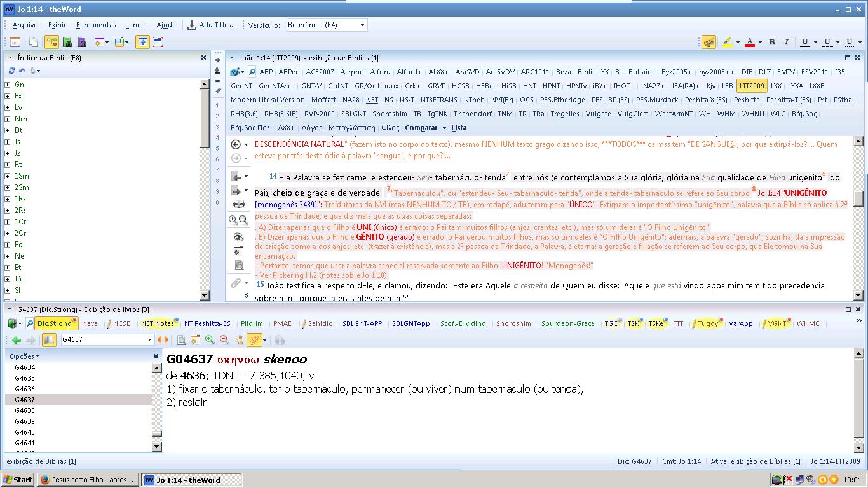Open the Versículo reference dropdown

[362, 25]
